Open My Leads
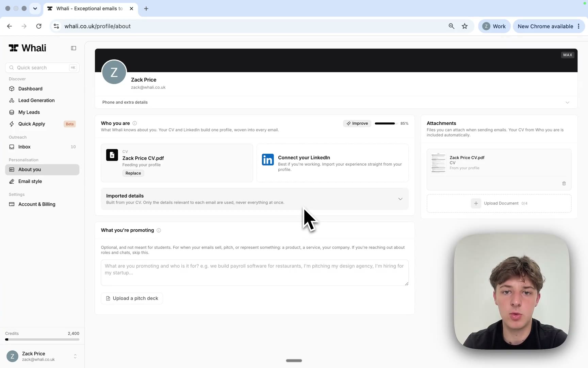The image size is (588, 368). click(x=42, y=112)
